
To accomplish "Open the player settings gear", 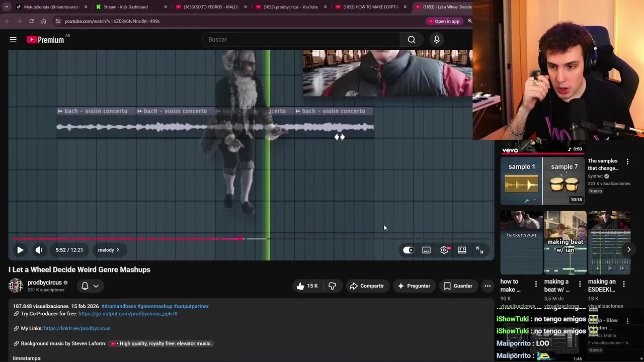I will tap(444, 250).
